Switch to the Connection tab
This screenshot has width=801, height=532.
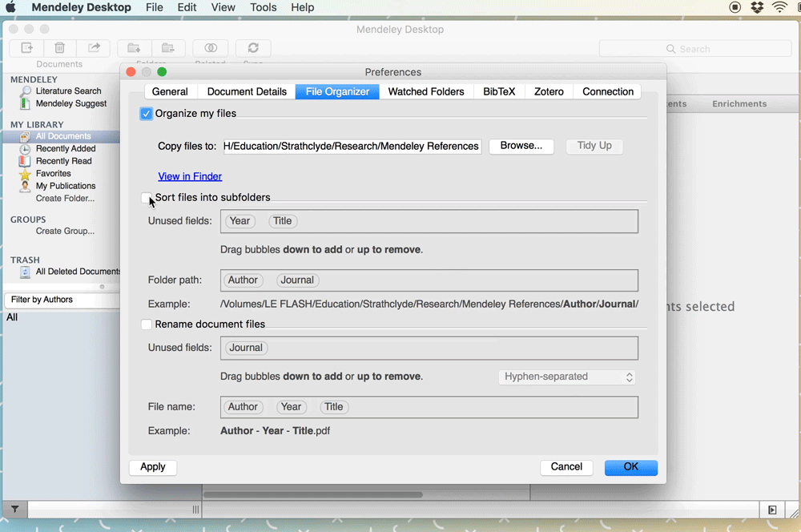(x=608, y=91)
